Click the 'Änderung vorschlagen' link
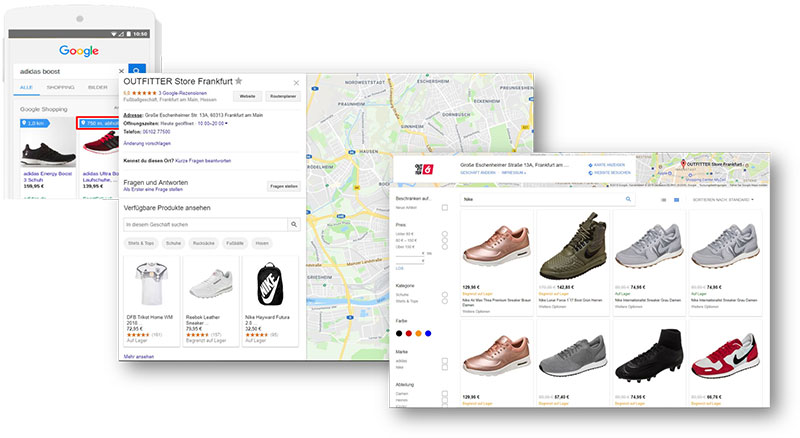Viewport: 800px width, 438px height. click(147, 143)
